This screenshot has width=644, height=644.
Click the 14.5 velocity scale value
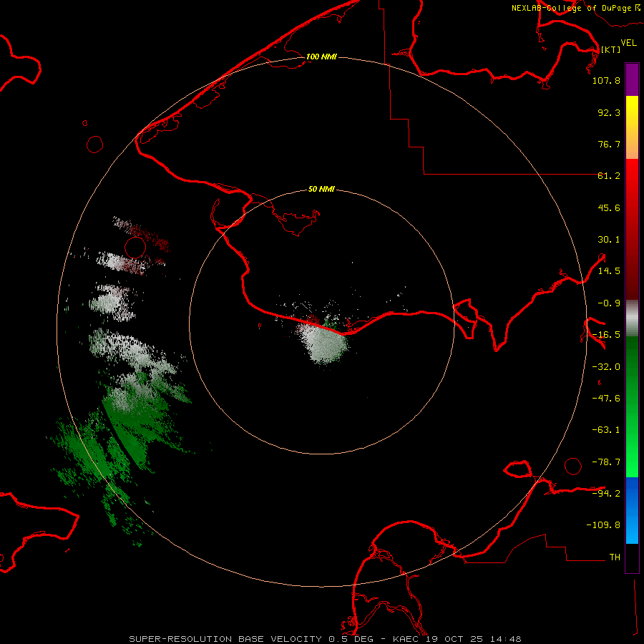tap(609, 271)
